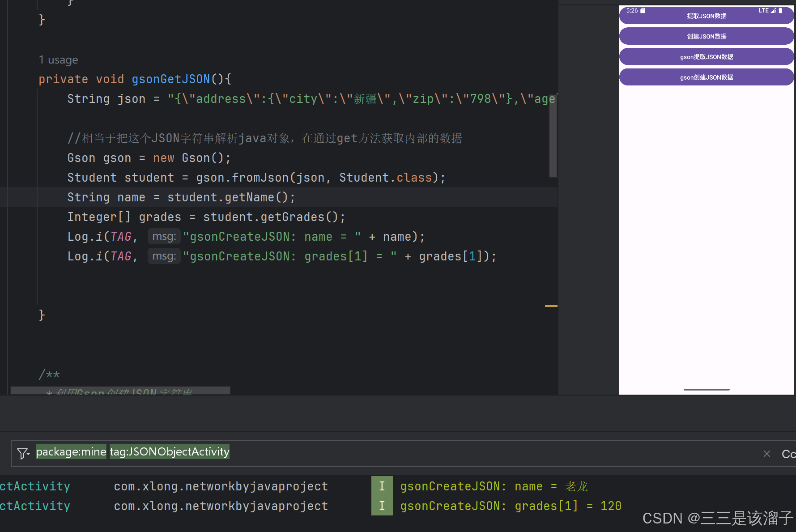Clear the Logcat filter with X icon

[767, 454]
